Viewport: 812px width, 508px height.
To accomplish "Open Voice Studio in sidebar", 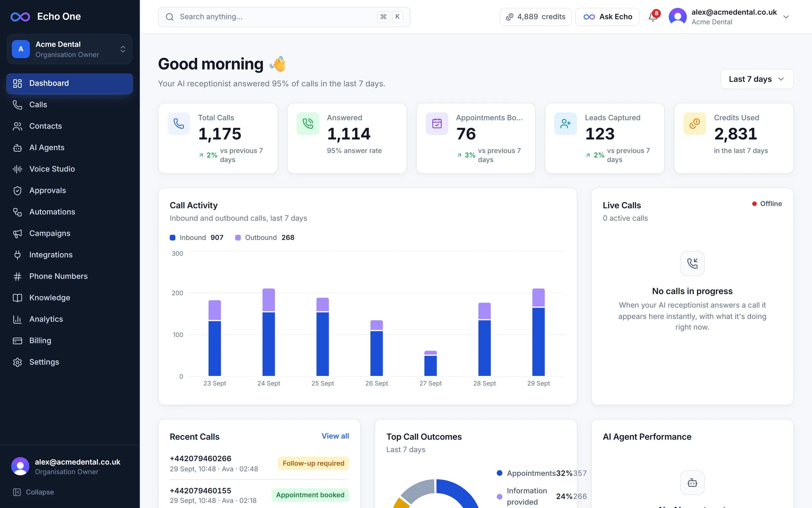I will pyautogui.click(x=69, y=169).
